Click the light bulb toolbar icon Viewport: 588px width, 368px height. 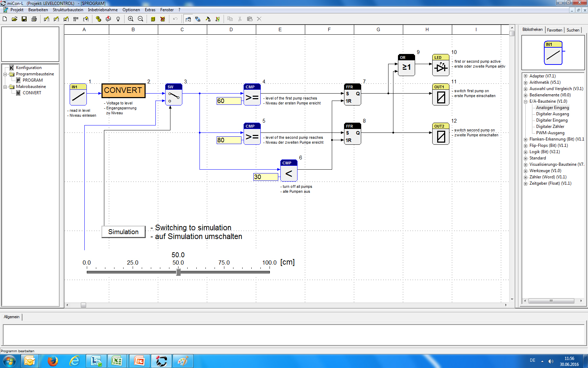pos(118,19)
